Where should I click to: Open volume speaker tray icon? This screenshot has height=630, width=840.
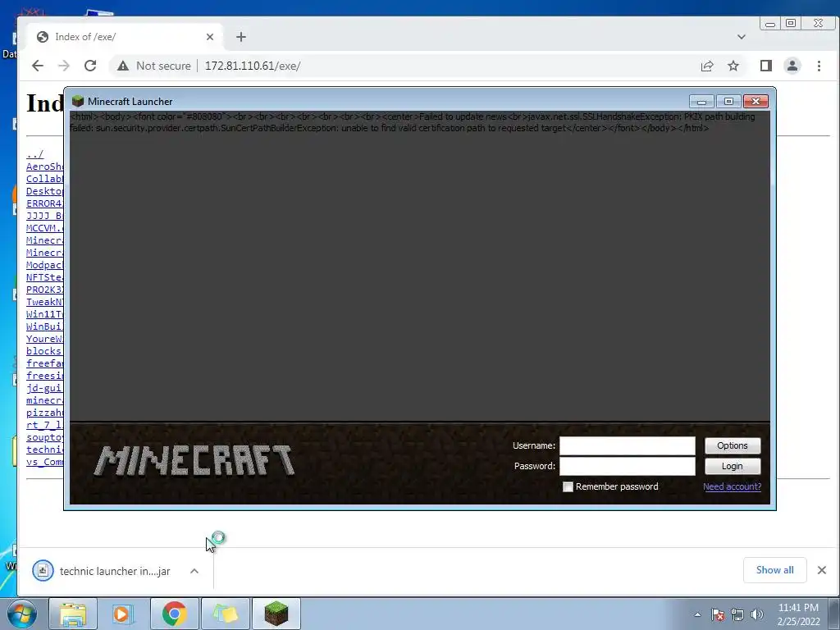coord(757,614)
